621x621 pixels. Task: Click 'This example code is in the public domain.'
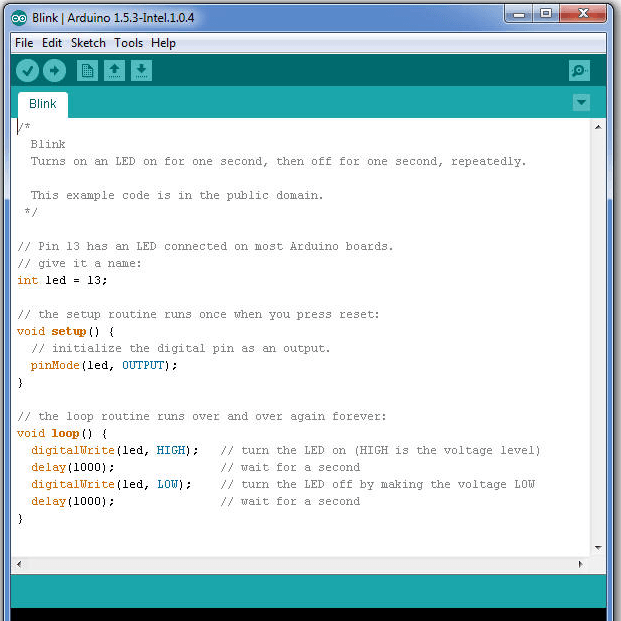(x=177, y=195)
